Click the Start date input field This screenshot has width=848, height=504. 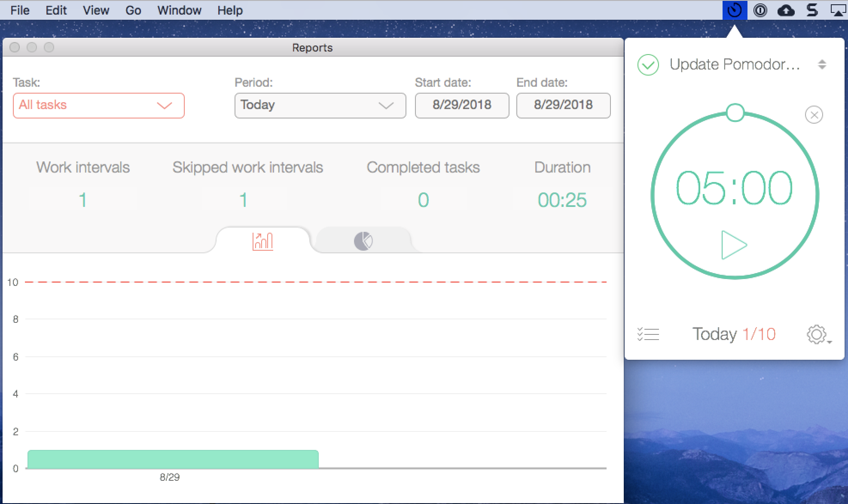461,104
